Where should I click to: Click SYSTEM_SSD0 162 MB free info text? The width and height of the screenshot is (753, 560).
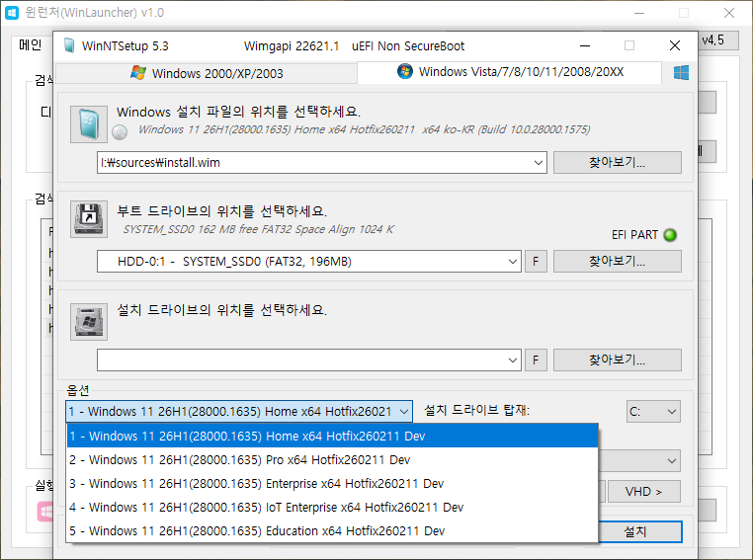click(x=258, y=229)
